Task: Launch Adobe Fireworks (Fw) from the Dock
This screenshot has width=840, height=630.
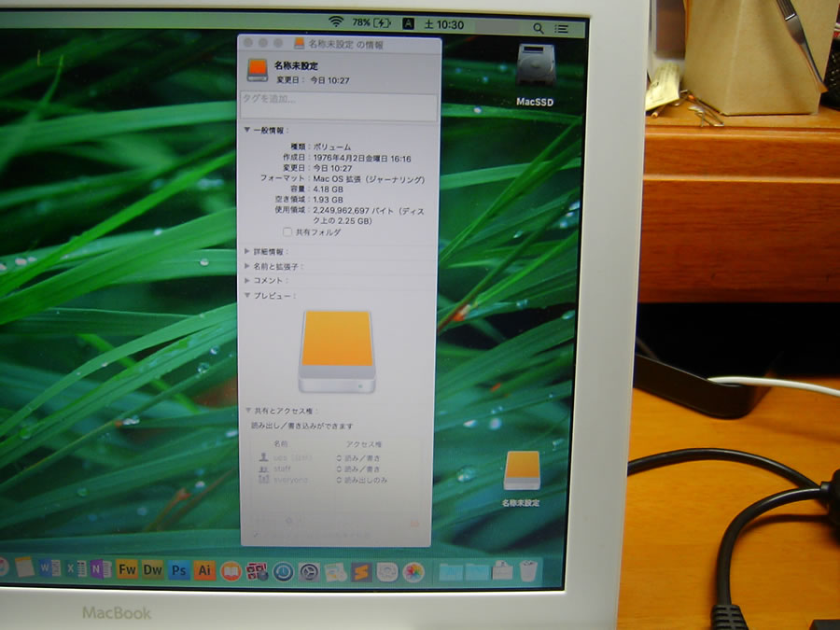Action: 127,569
